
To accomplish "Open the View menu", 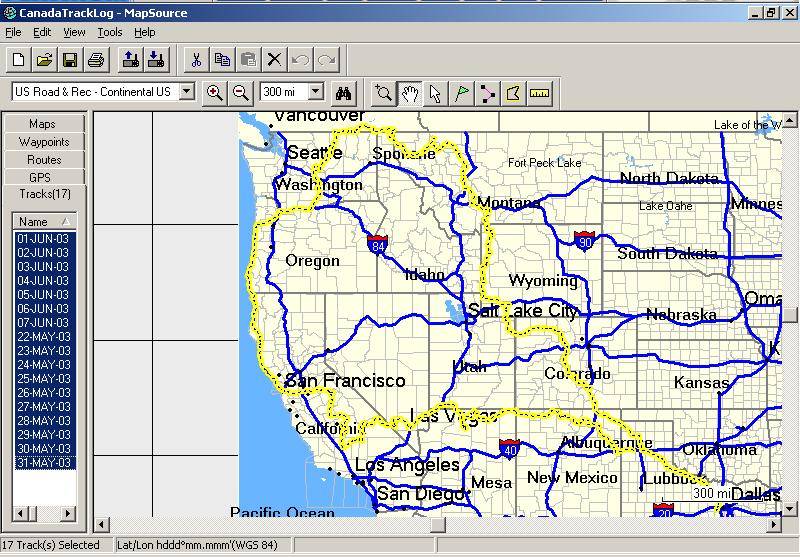I will (74, 32).
